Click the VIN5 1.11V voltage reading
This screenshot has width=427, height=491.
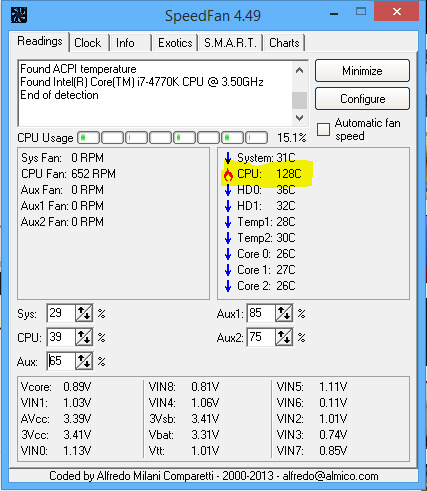tap(312, 387)
